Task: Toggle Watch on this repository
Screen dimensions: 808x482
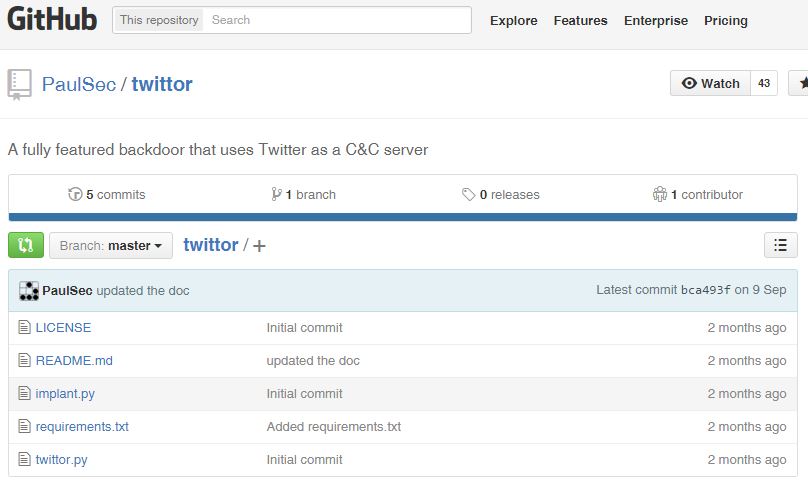Action: coord(710,84)
